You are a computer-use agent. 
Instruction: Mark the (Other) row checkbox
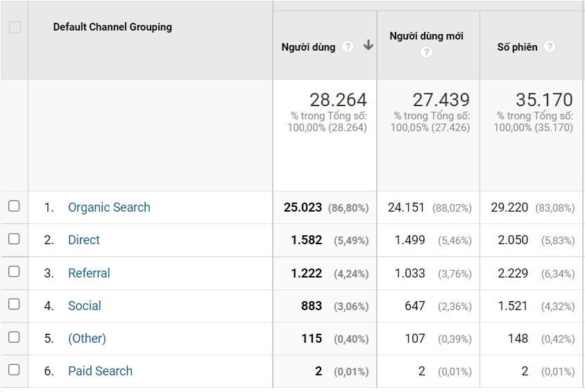(14, 337)
